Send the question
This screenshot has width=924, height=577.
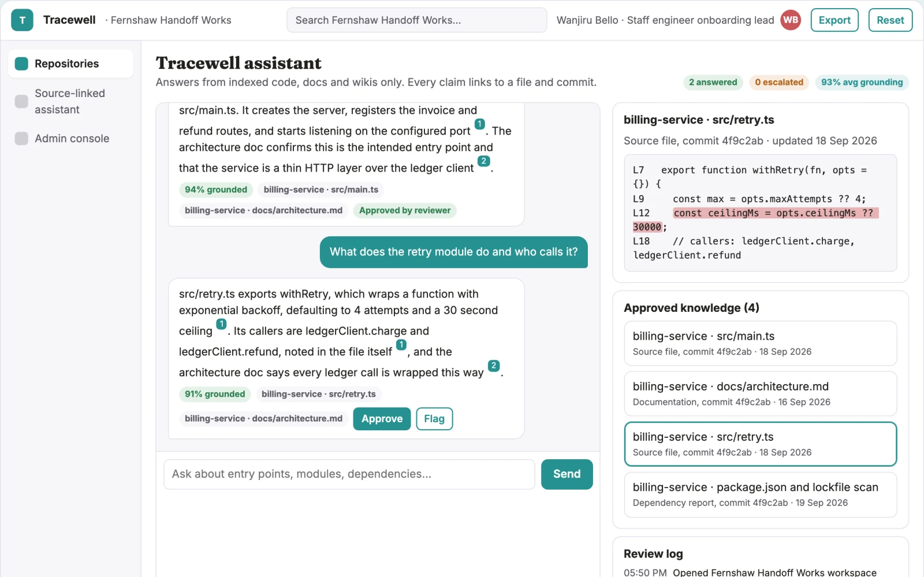click(567, 474)
